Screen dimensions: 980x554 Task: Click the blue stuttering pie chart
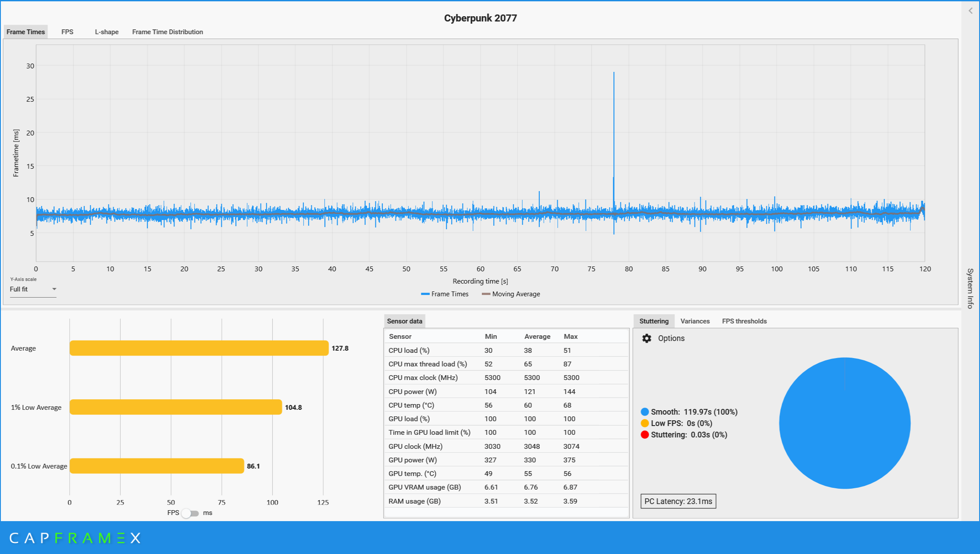coord(845,423)
